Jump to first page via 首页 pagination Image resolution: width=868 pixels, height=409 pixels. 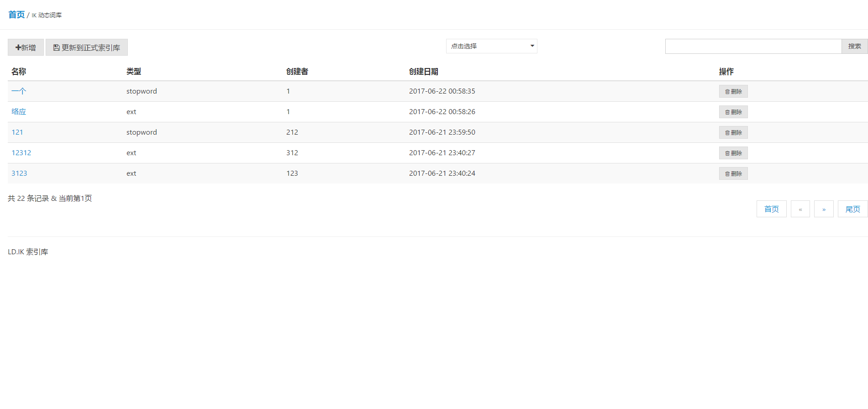(x=771, y=209)
